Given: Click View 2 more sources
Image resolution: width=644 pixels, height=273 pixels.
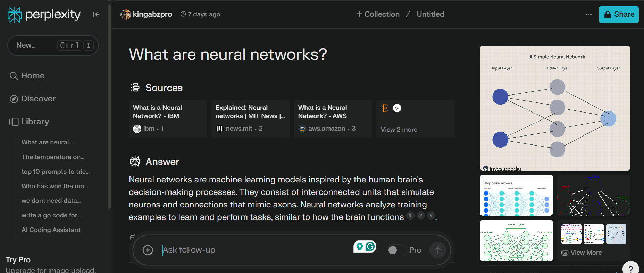Looking at the screenshot, I should [416, 119].
